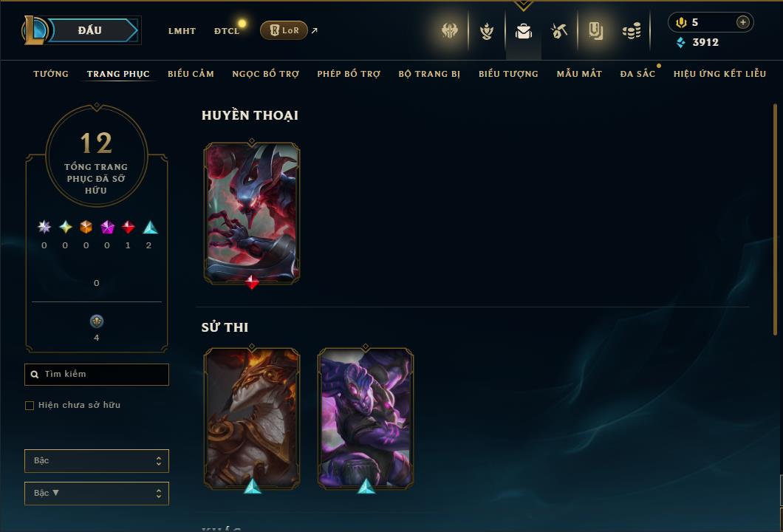Viewport: 783px width, 532px height.
Task: Click the Tìm kiếm search field
Action: pyautogui.click(x=96, y=374)
